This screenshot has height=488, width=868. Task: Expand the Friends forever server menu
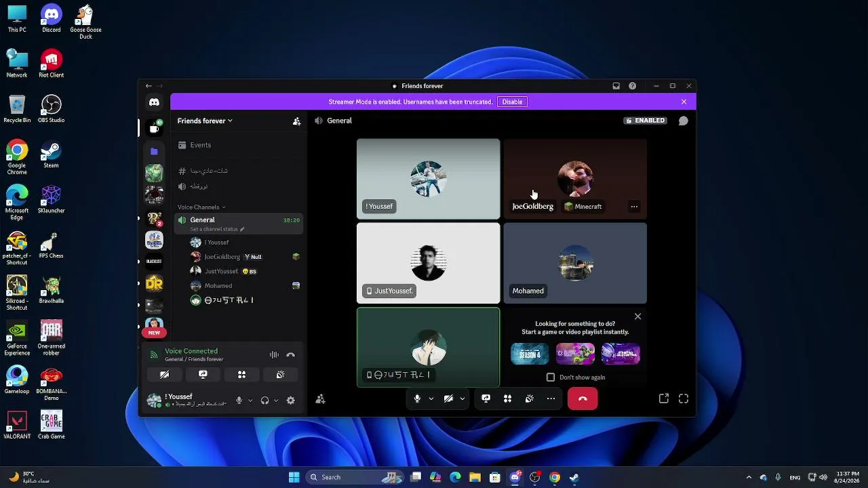tap(205, 121)
